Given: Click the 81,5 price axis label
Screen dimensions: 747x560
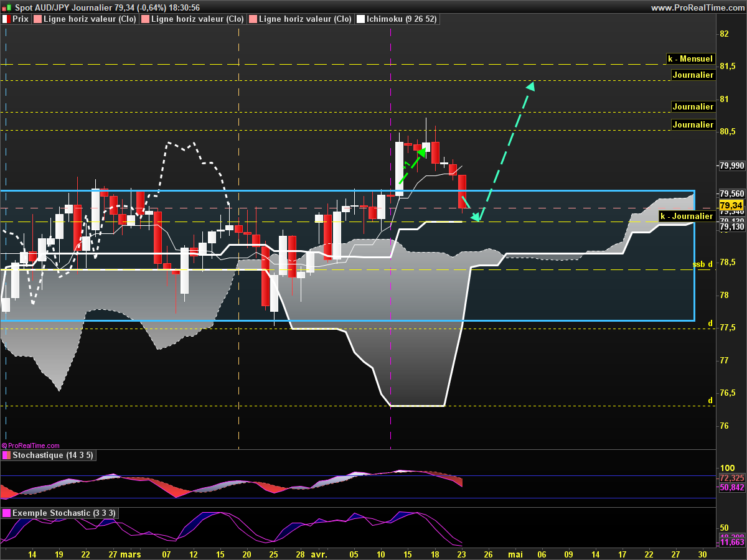Looking at the screenshot, I should click(x=727, y=66).
